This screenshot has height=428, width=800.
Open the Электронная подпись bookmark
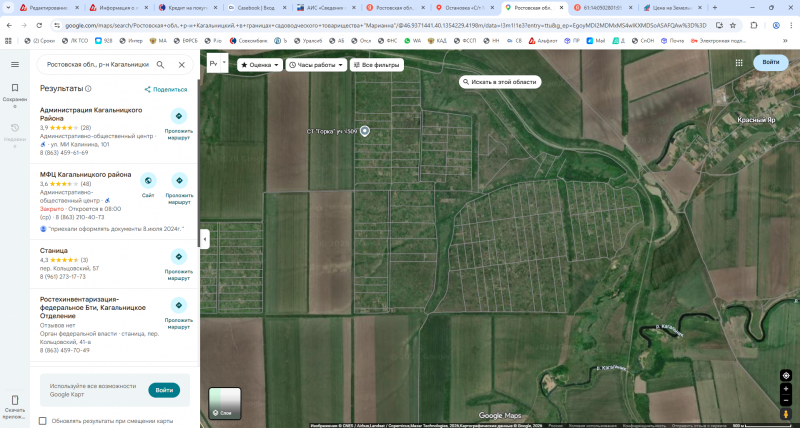[717, 40]
